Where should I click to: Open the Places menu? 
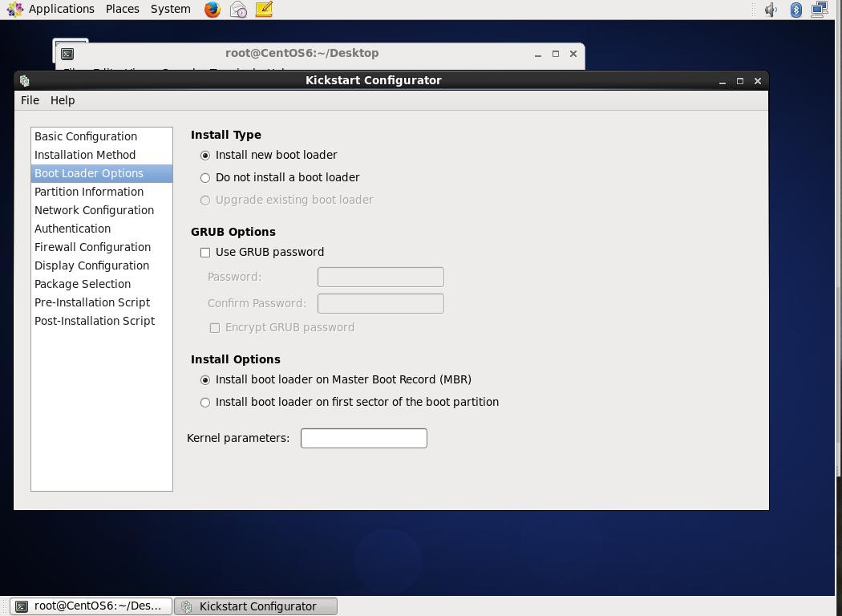point(123,9)
